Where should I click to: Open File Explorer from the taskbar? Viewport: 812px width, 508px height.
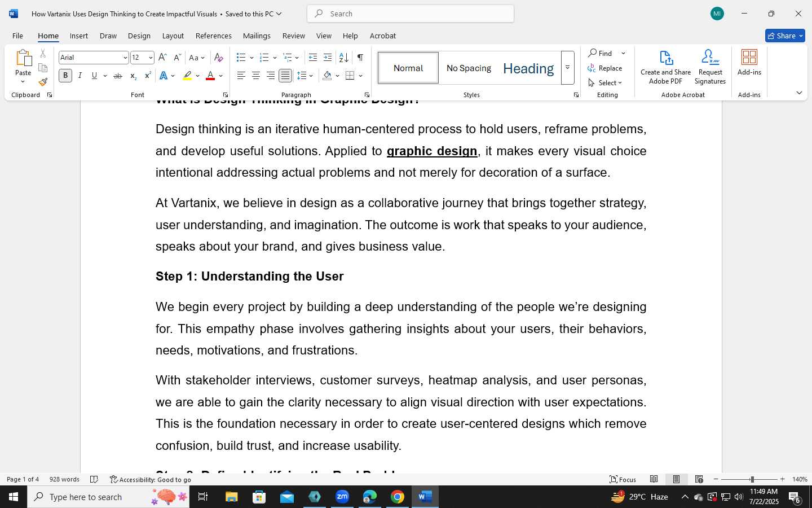(x=232, y=497)
